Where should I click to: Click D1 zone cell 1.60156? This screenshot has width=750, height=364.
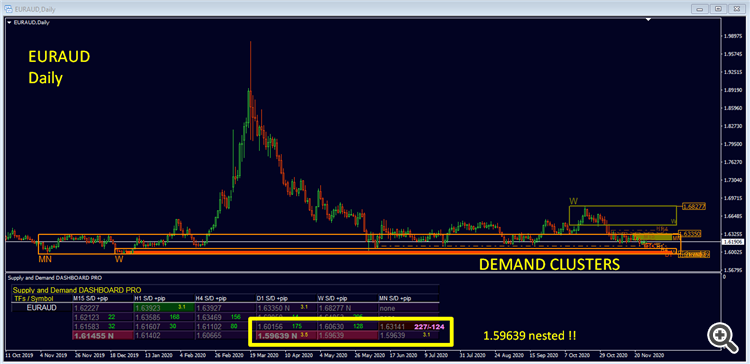point(287,326)
